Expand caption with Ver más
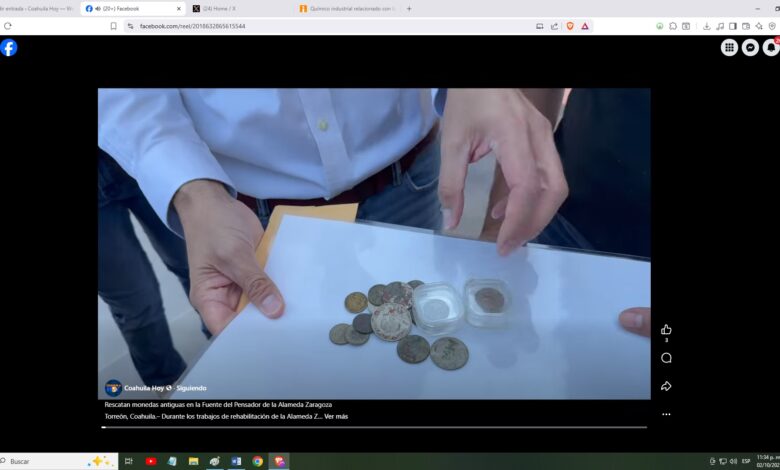This screenshot has height=470, width=780. click(x=336, y=416)
